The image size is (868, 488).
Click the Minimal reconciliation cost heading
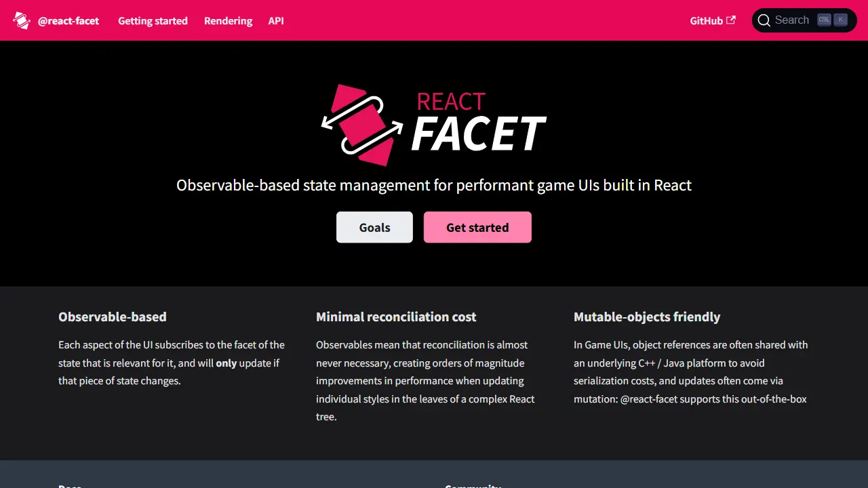(x=396, y=317)
